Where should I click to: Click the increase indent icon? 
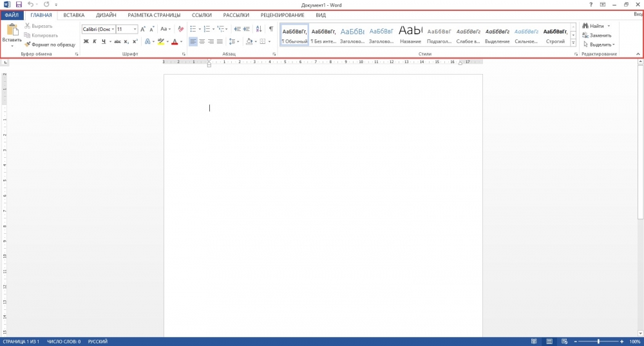[247, 29]
